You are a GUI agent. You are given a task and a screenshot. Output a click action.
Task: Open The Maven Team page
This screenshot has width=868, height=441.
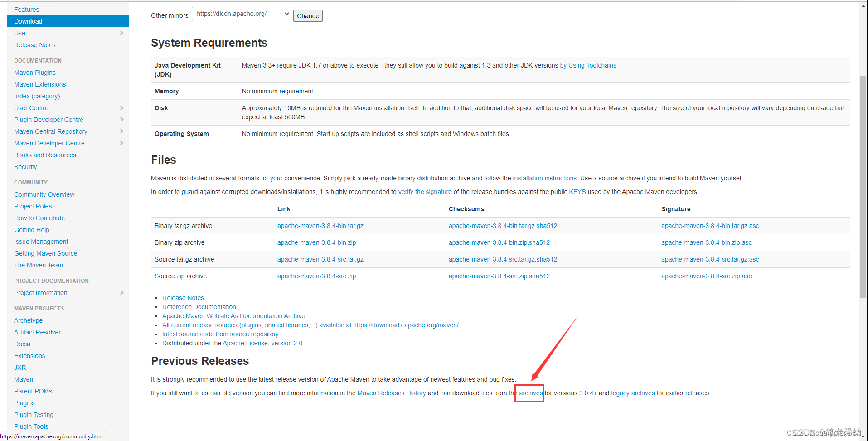(x=39, y=265)
